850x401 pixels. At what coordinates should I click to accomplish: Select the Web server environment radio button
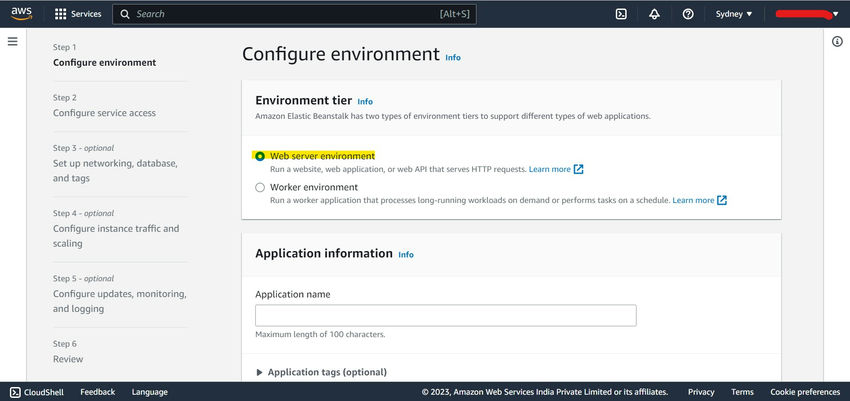(x=261, y=156)
